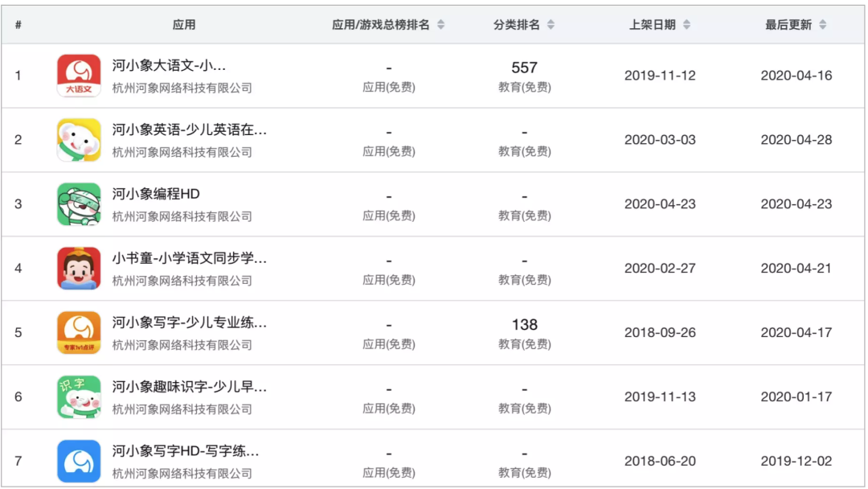Click release date 2020-03-03
The image size is (868, 489).
(x=660, y=140)
